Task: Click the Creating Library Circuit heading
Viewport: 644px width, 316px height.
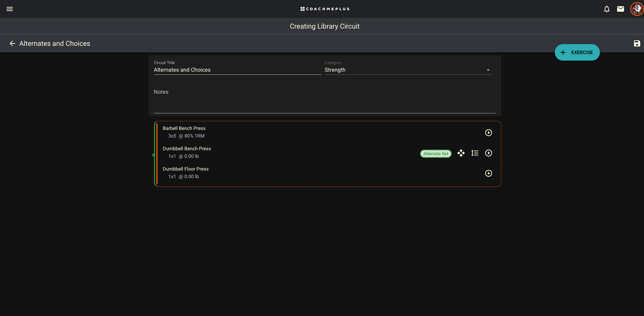Action: click(325, 26)
